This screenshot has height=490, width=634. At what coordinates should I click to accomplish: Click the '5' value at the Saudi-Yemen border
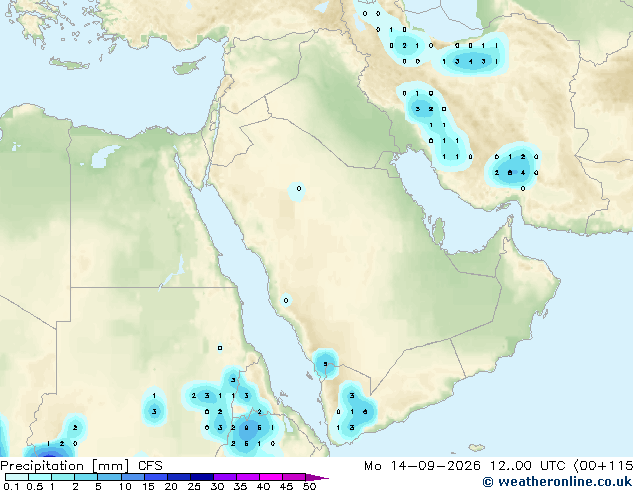pyautogui.click(x=325, y=364)
